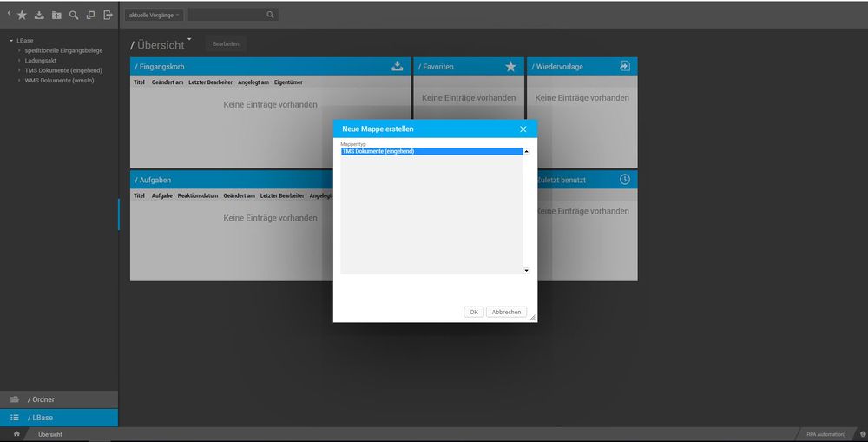Click the Wiedervorlage panel icon

tap(624, 67)
